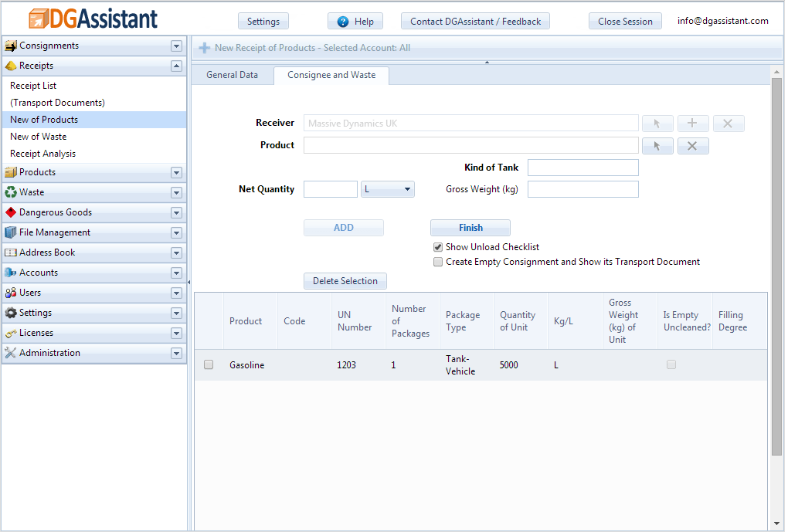Expand the Licenses section arrow
The image size is (788, 532).
coord(176,334)
